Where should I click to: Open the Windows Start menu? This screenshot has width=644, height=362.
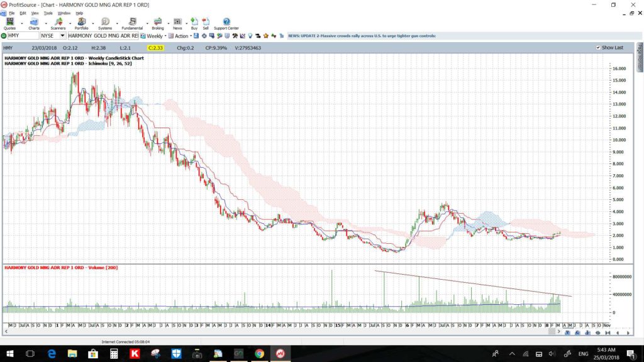pyautogui.click(x=10, y=353)
